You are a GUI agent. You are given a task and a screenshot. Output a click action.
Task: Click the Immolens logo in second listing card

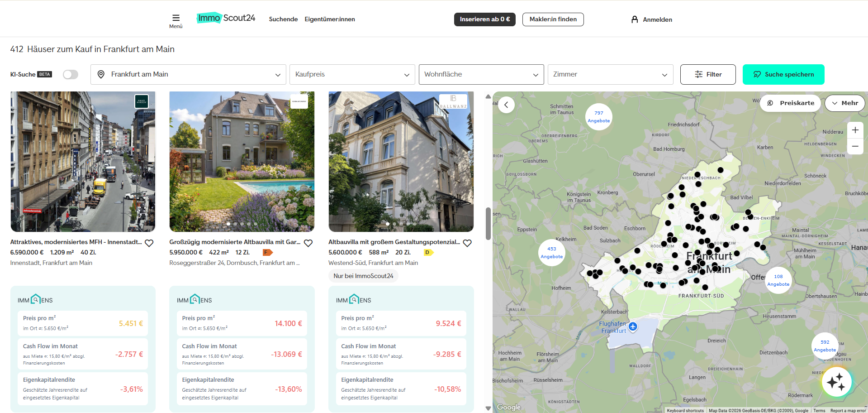pyautogui.click(x=194, y=300)
